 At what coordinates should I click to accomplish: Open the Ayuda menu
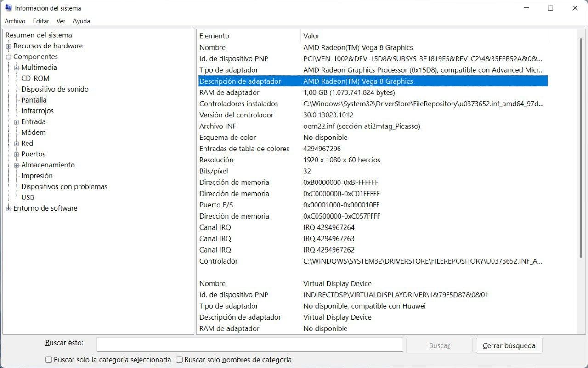[81, 21]
